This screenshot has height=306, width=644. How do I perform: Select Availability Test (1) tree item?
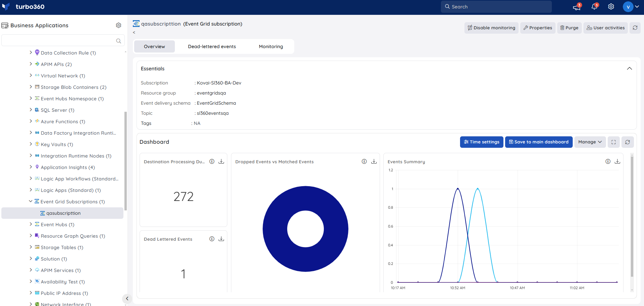pyautogui.click(x=63, y=282)
